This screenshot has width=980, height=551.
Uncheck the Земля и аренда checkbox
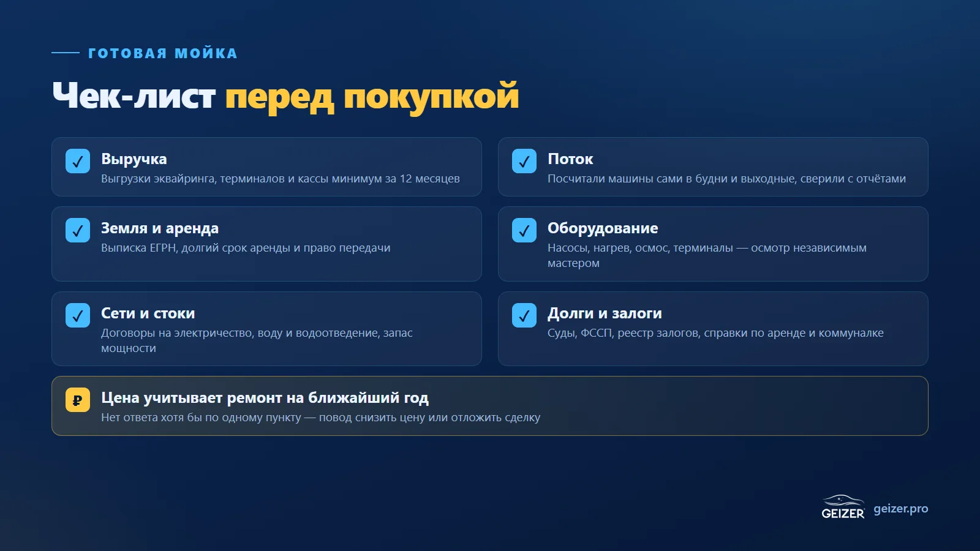78,230
